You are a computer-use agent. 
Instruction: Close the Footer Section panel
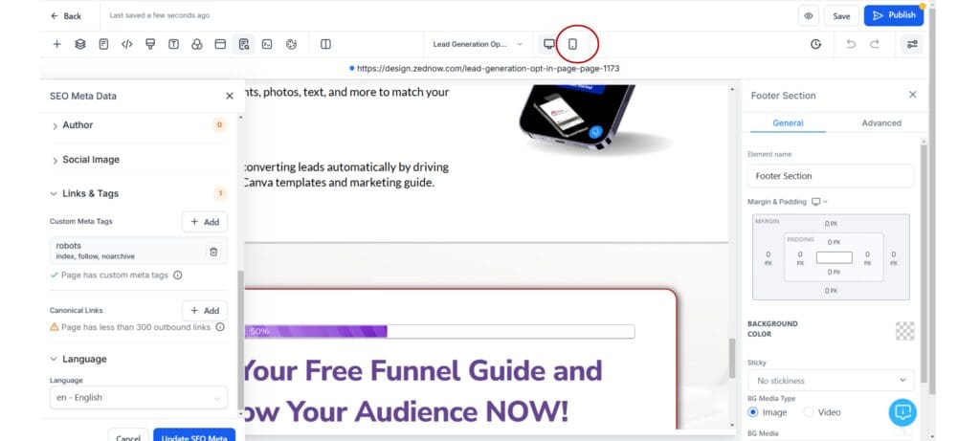[912, 95]
